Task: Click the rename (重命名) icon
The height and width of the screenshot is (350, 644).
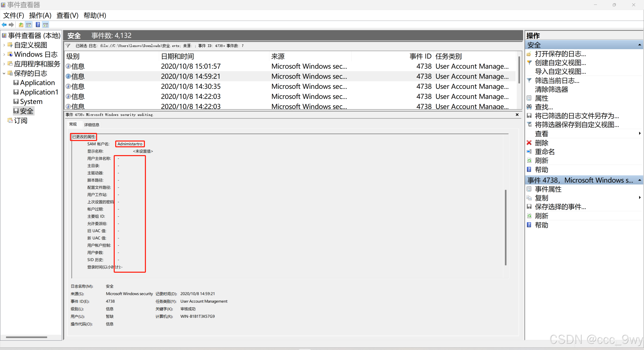Action: pos(529,152)
